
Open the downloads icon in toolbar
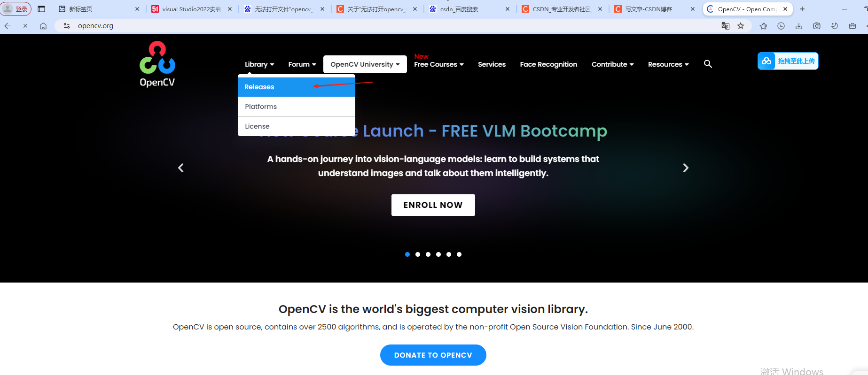tap(799, 26)
